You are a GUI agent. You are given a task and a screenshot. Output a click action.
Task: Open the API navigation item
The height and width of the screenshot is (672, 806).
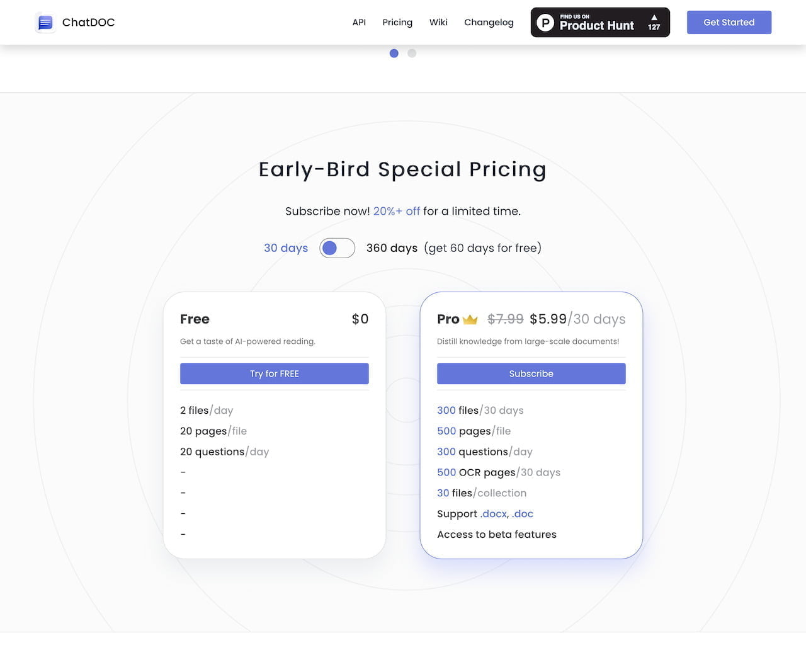tap(359, 23)
